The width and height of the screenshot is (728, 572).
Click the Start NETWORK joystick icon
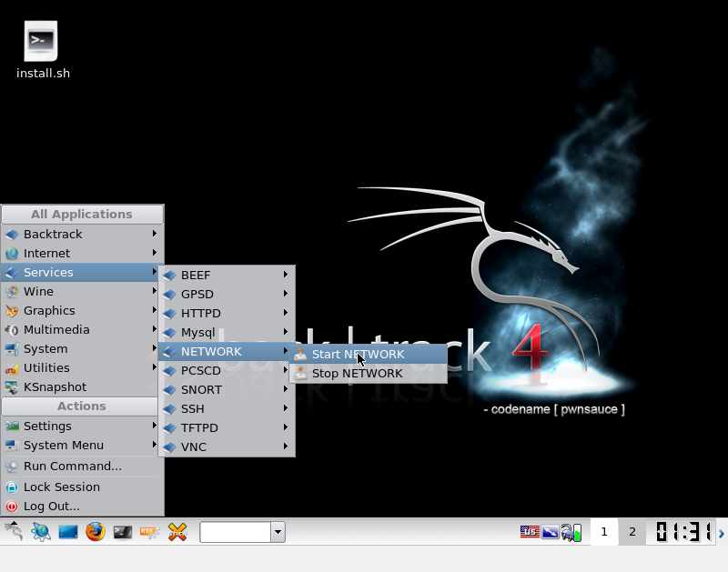point(300,354)
